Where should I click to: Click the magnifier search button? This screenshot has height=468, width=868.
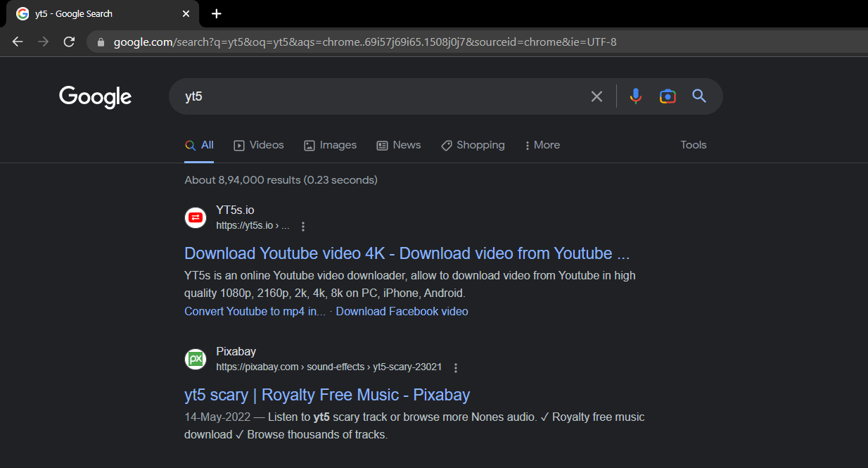(x=699, y=96)
